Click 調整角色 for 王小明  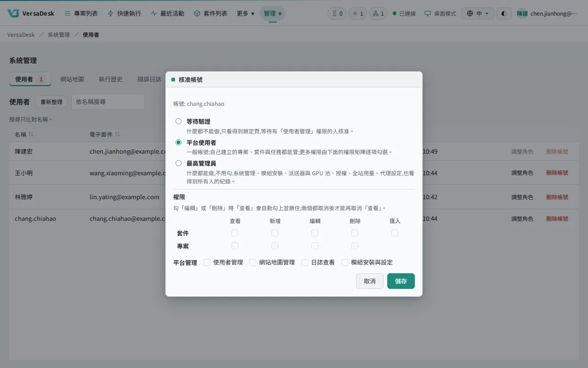pos(522,173)
